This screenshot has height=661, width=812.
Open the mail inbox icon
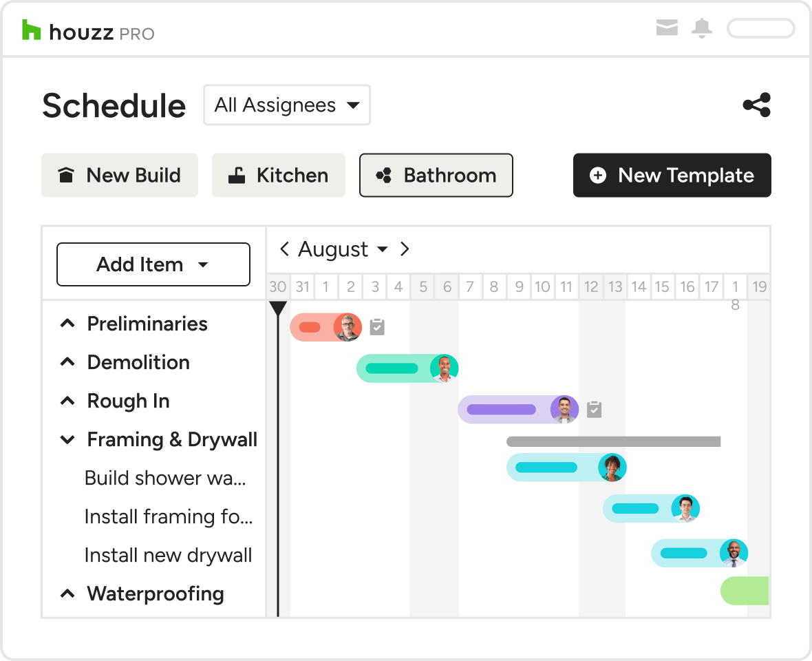pyautogui.click(x=667, y=28)
